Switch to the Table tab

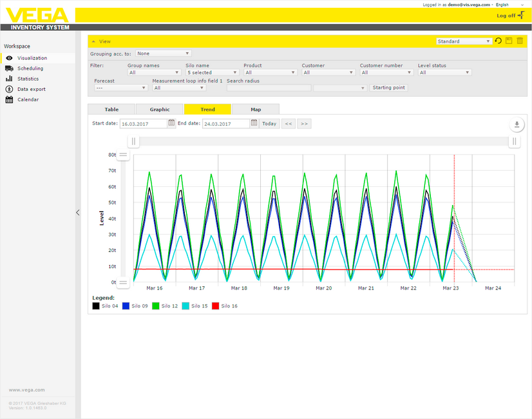[111, 110]
